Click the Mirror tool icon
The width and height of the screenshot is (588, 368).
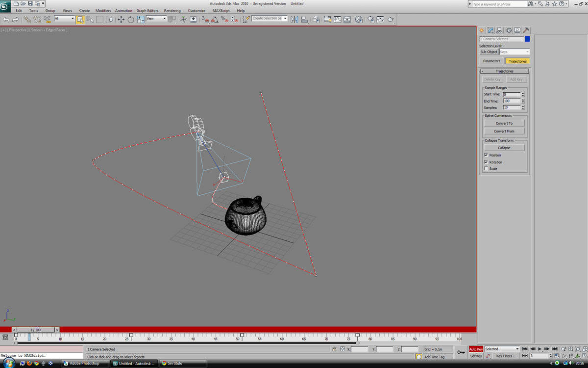[294, 19]
